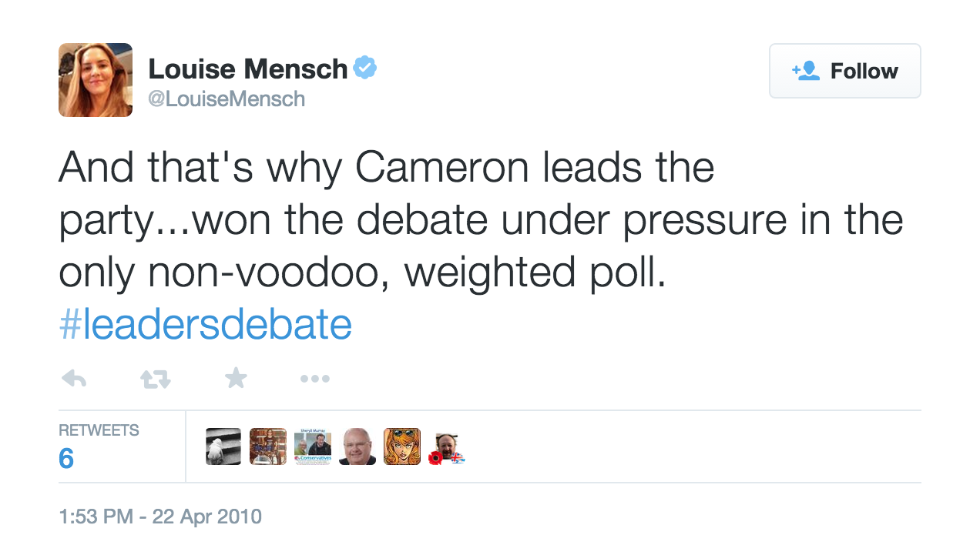
Task: Open the three-dot more options menu
Action: (315, 378)
